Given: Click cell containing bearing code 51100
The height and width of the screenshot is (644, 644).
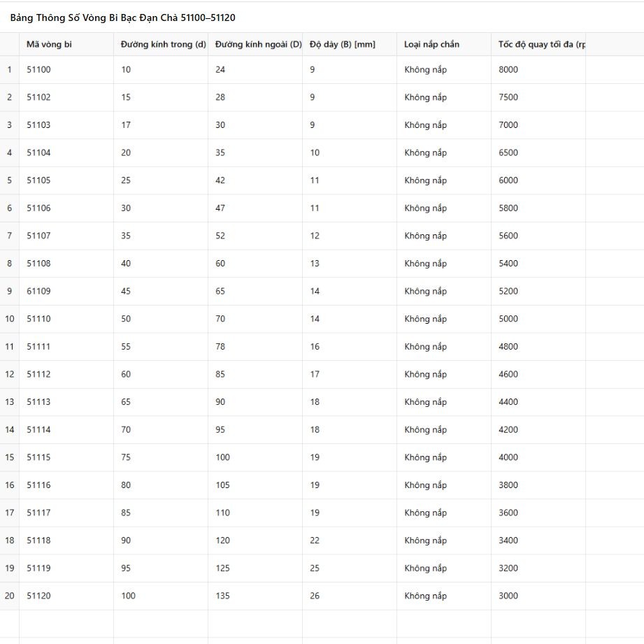Looking at the screenshot, I should point(66,70).
